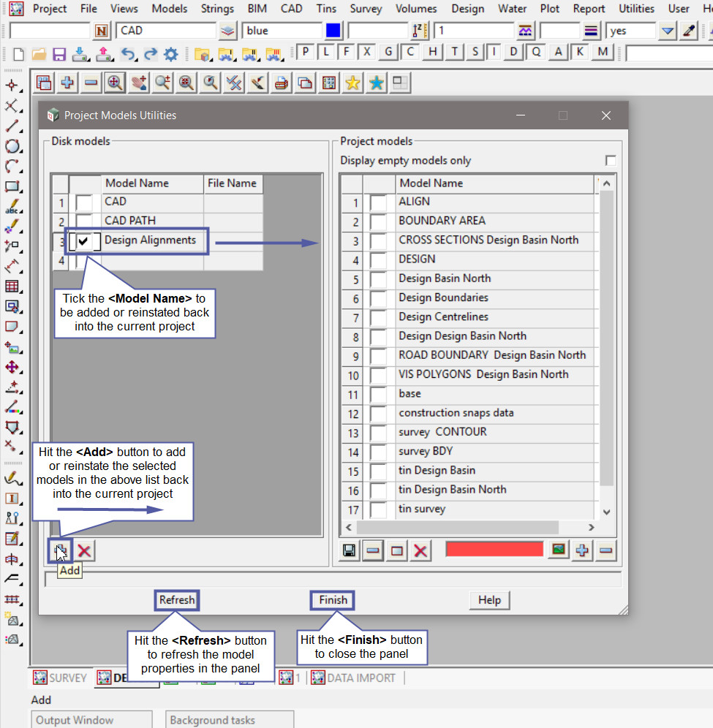Click the yellow star icon in the view toolbar

tap(352, 83)
